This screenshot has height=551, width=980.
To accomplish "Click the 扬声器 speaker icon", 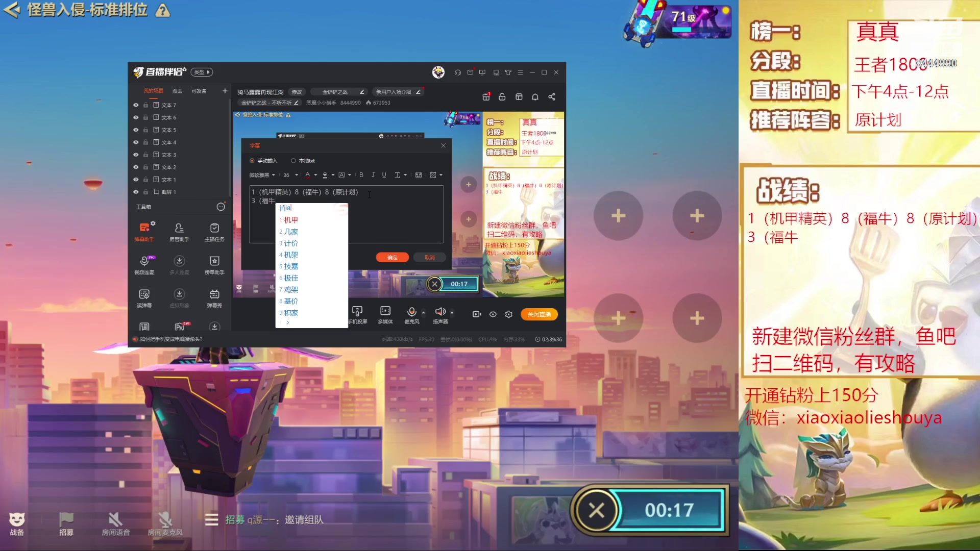I will 440,311.
